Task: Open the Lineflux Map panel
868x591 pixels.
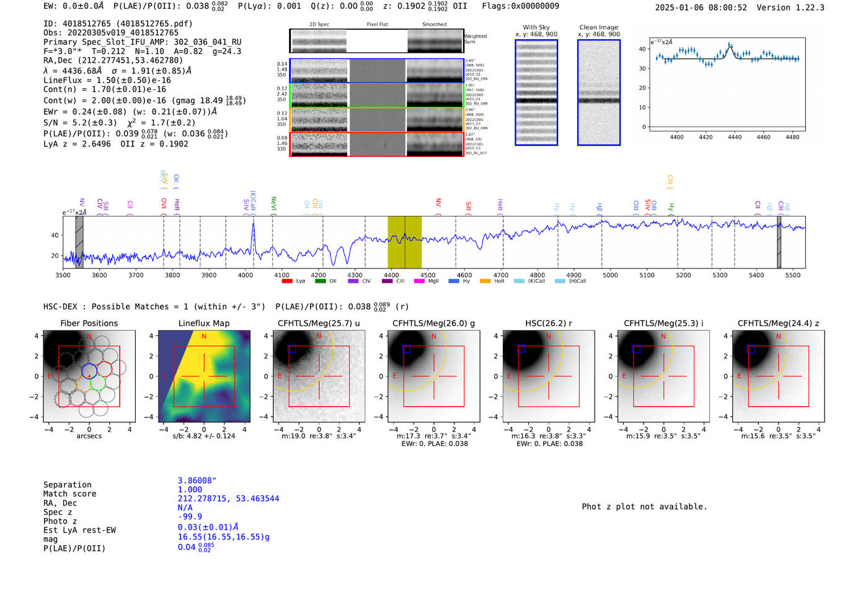Action: 204,376
